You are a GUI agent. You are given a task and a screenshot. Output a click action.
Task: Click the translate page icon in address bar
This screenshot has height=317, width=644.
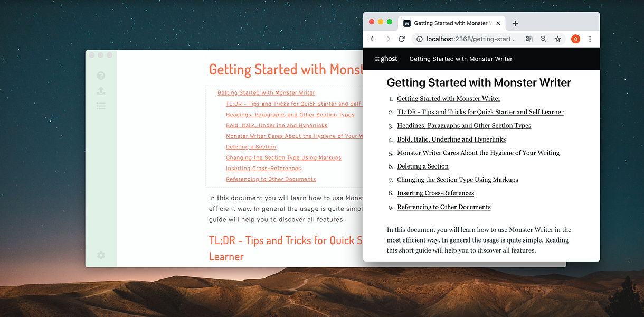(529, 39)
